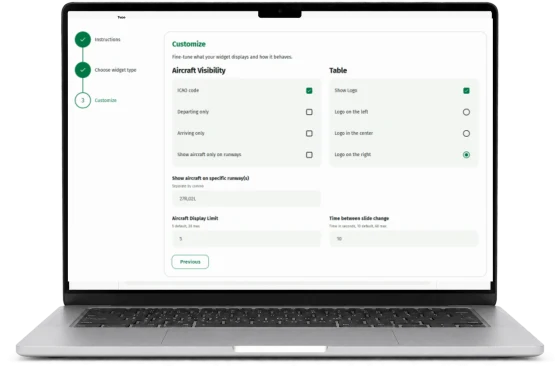Go to the Instructions step label
The height and width of the screenshot is (366, 560).
tap(108, 40)
